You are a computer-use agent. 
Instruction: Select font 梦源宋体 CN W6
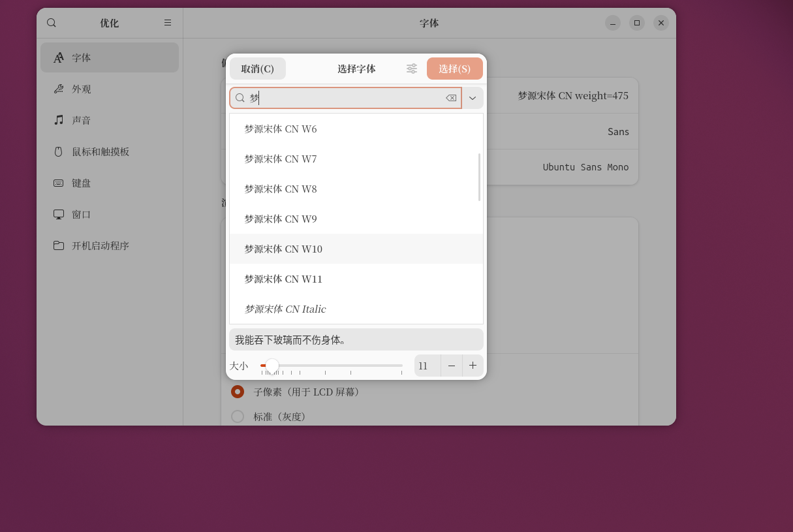click(x=356, y=129)
